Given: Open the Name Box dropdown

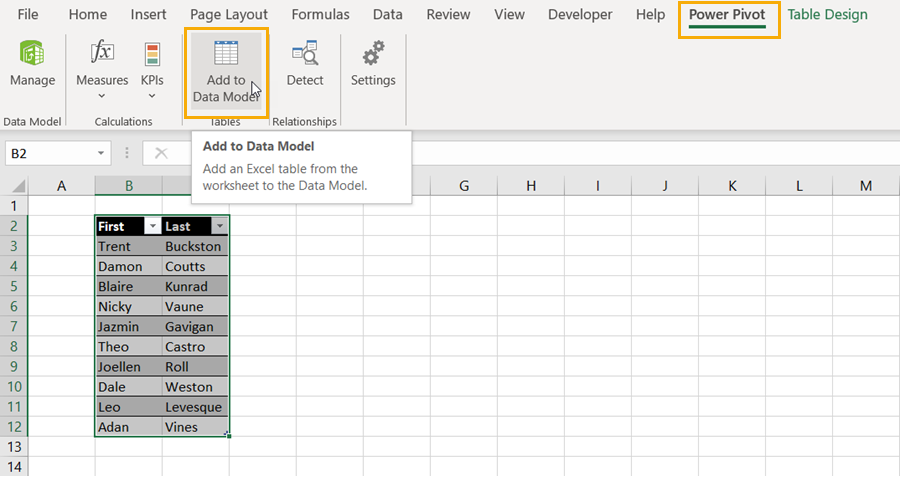Looking at the screenshot, I should coord(100,153).
